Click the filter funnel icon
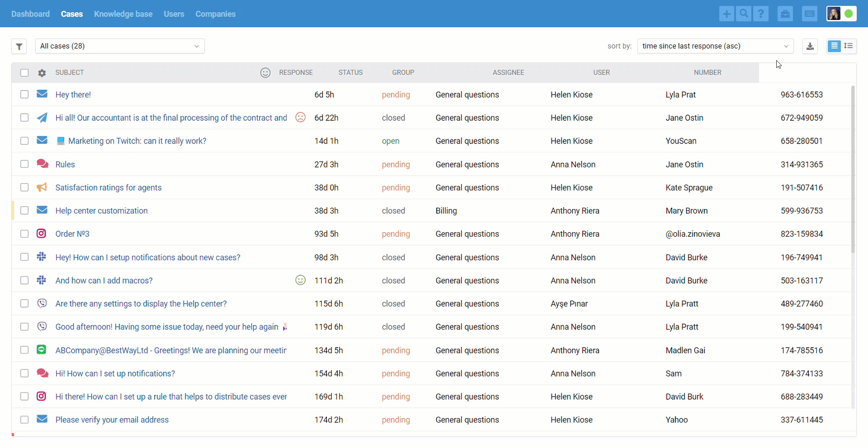Viewport: 868px width, 448px height. click(x=19, y=46)
